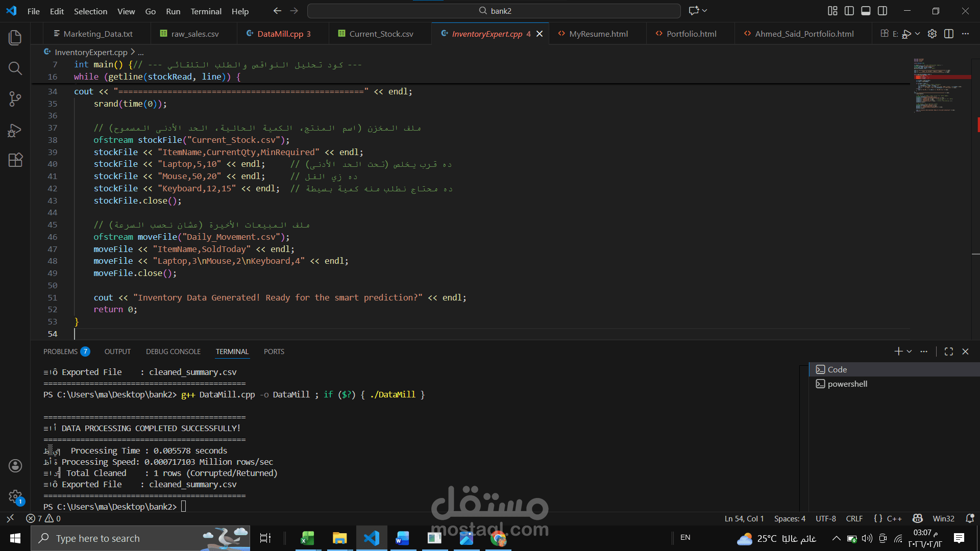Open Run and Debug view

pyautogui.click(x=15, y=130)
